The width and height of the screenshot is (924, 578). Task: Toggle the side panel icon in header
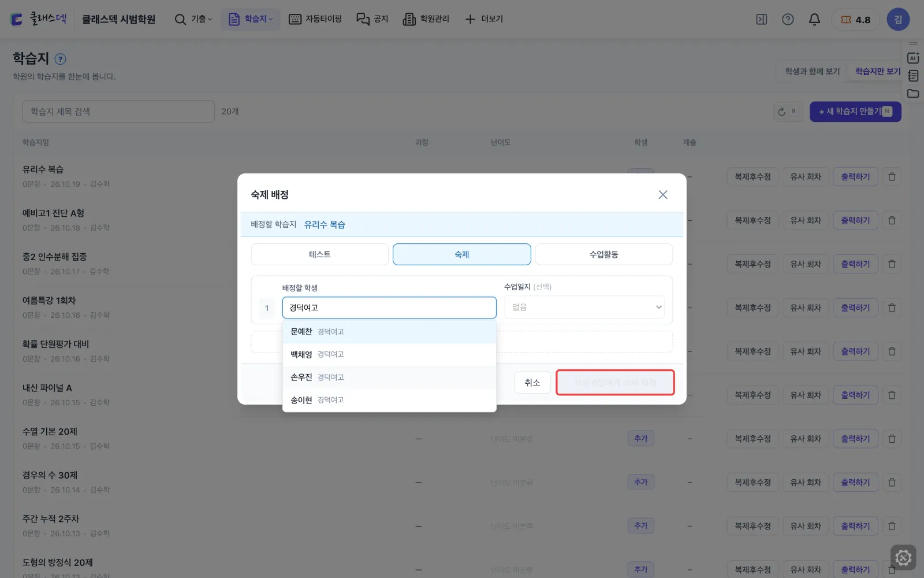click(762, 20)
